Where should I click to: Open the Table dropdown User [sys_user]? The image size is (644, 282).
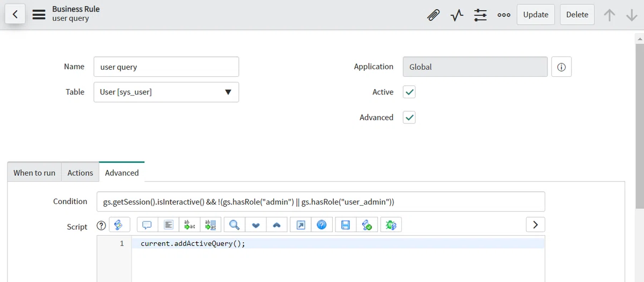[x=166, y=92]
